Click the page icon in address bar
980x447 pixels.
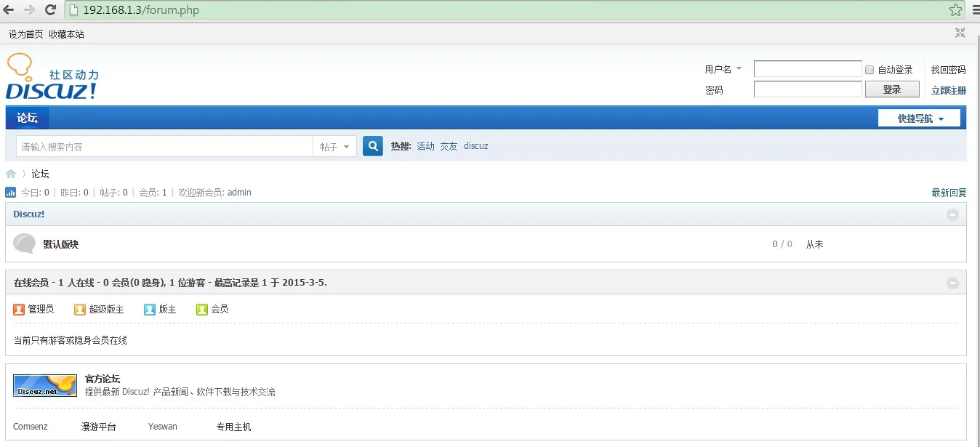tap(73, 10)
